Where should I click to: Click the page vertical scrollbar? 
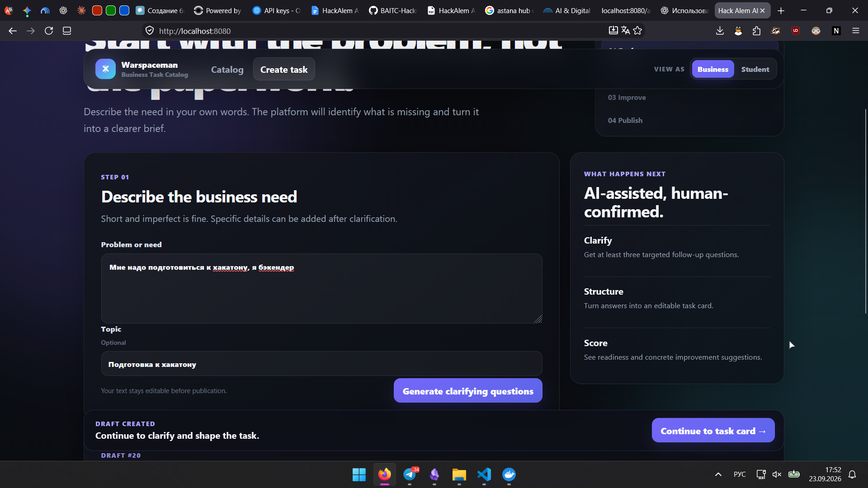(865, 211)
